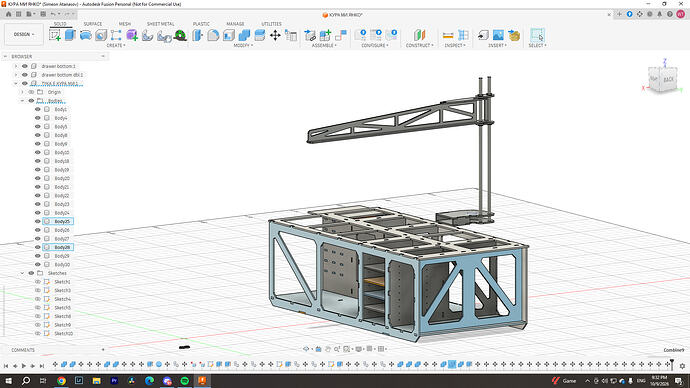
Task: Pick the Combine bodies tool icon
Action: [x=244, y=35]
